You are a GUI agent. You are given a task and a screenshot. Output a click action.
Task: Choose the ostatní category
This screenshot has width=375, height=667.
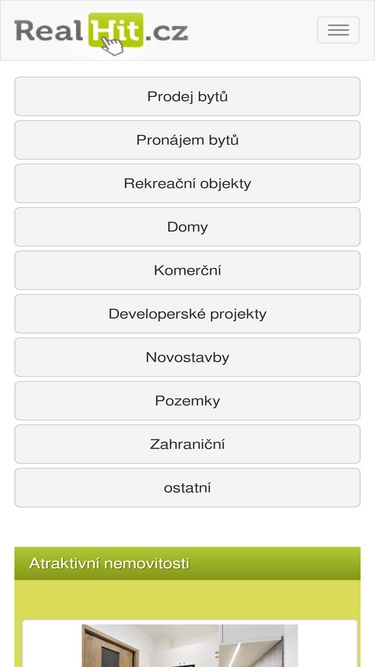point(188,487)
